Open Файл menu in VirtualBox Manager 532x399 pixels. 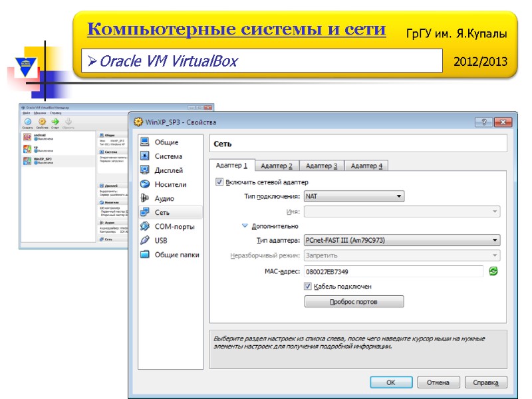pyautogui.click(x=26, y=112)
